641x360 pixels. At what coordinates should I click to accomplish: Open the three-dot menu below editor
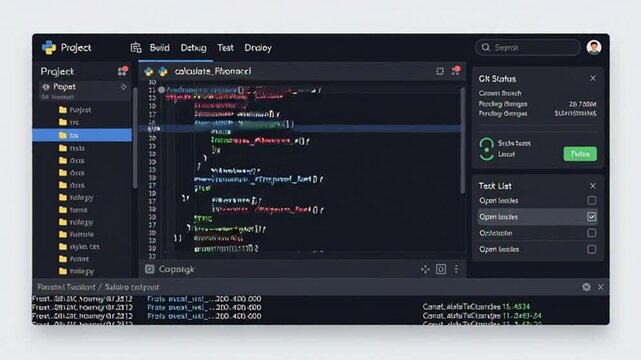point(456,269)
